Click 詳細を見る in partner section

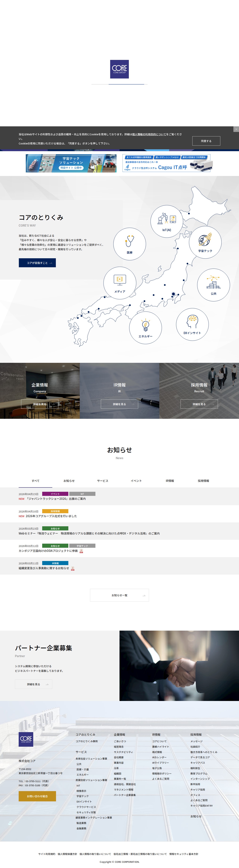[33, 684]
